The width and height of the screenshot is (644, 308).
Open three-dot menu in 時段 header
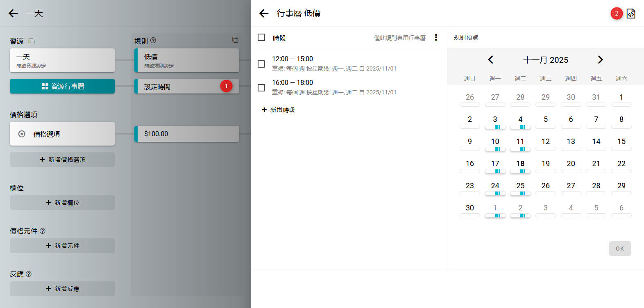[436, 38]
